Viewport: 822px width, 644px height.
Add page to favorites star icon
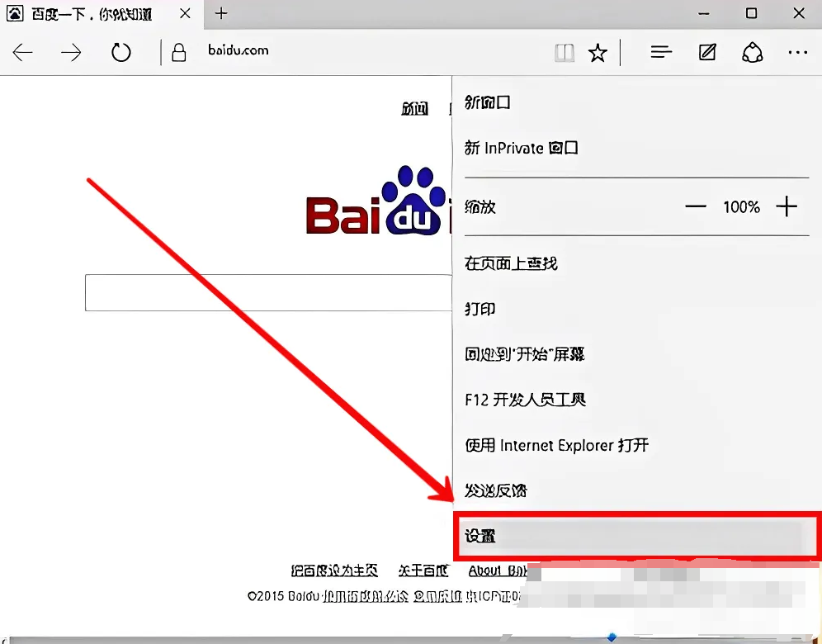(x=598, y=53)
